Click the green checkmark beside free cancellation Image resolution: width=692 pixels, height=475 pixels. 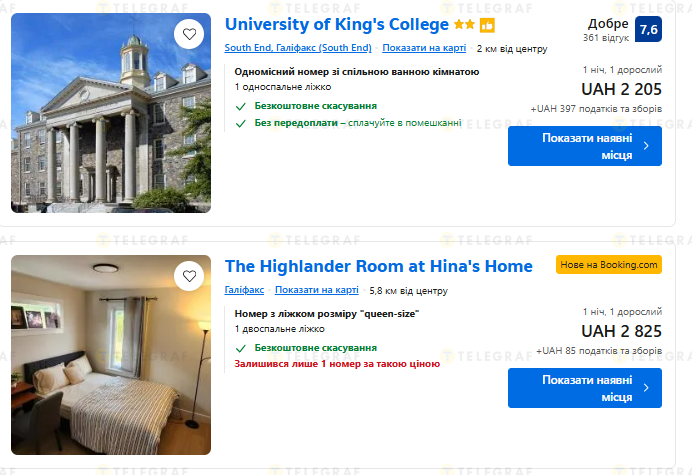[240, 106]
